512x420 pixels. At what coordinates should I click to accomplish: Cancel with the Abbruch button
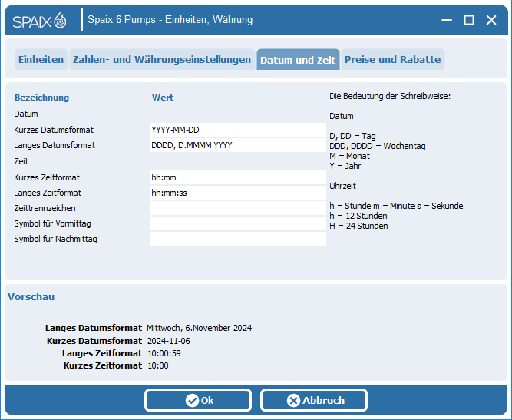pos(314,400)
